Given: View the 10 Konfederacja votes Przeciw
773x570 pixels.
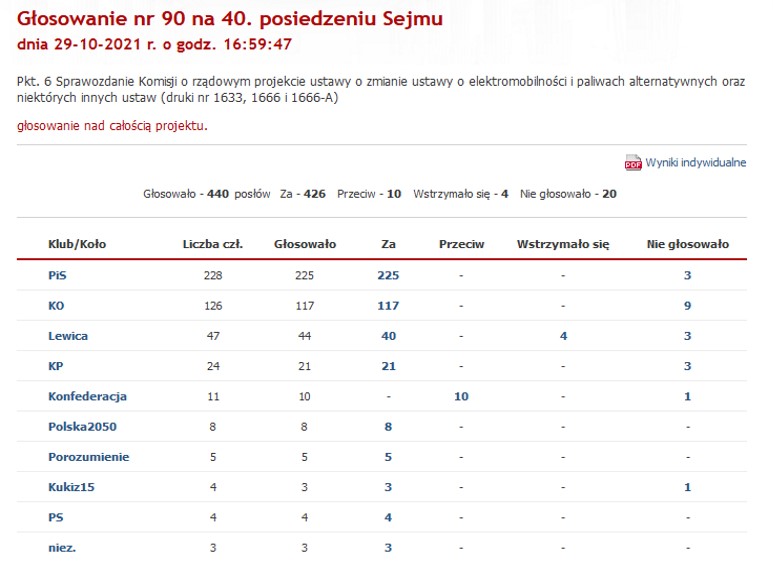Looking at the screenshot, I should click(461, 396).
